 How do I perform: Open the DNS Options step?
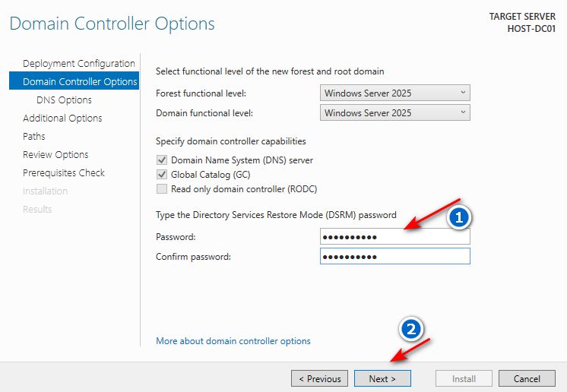[64, 100]
